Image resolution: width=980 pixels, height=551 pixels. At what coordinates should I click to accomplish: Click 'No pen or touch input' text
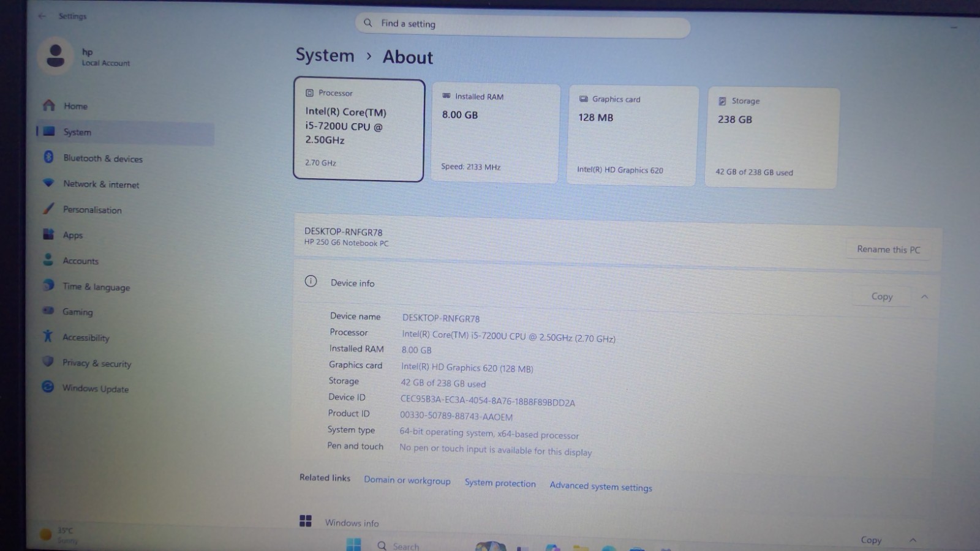pyautogui.click(x=496, y=450)
